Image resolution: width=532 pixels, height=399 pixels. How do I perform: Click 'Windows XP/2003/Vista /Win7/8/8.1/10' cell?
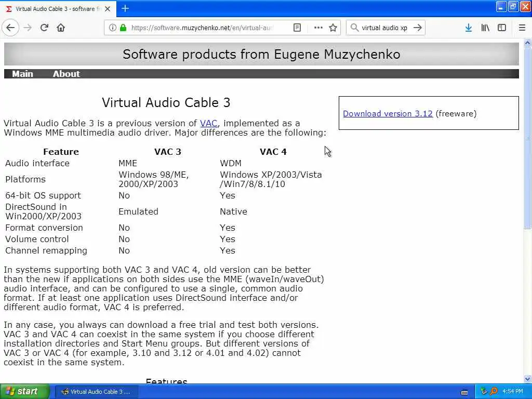point(271,179)
